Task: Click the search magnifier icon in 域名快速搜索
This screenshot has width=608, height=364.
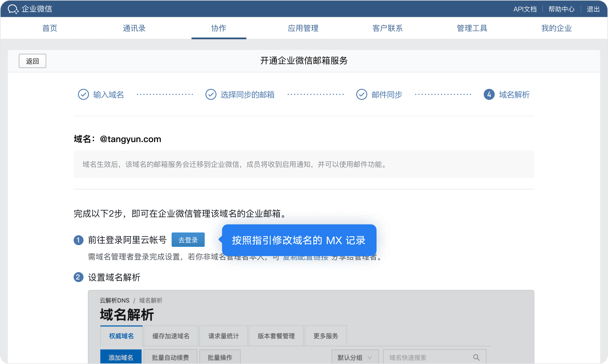Action: [x=476, y=357]
